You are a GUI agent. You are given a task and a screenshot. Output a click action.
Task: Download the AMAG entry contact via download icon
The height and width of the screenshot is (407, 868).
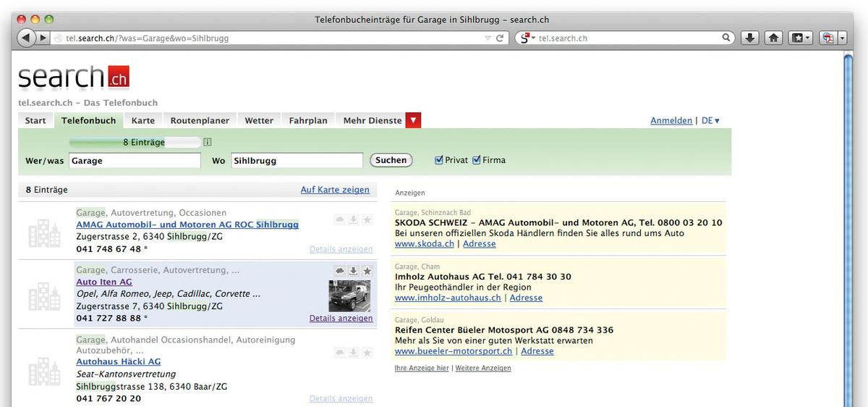point(353,219)
